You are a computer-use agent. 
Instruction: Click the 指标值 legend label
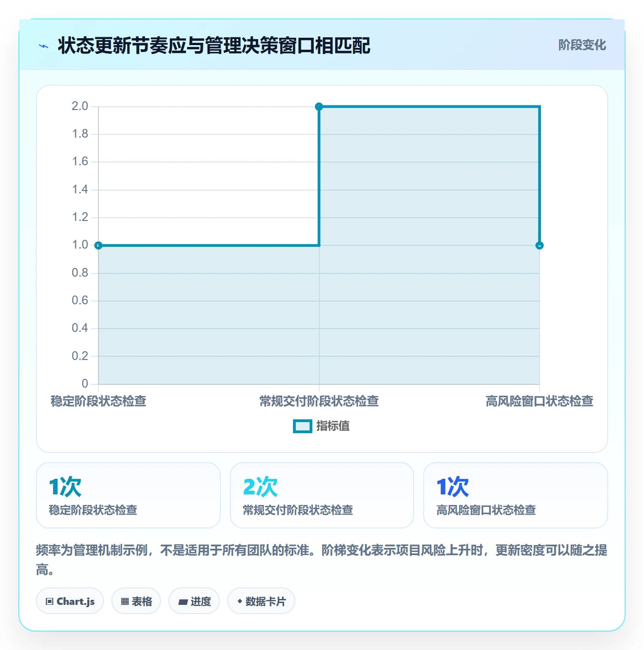[333, 426]
